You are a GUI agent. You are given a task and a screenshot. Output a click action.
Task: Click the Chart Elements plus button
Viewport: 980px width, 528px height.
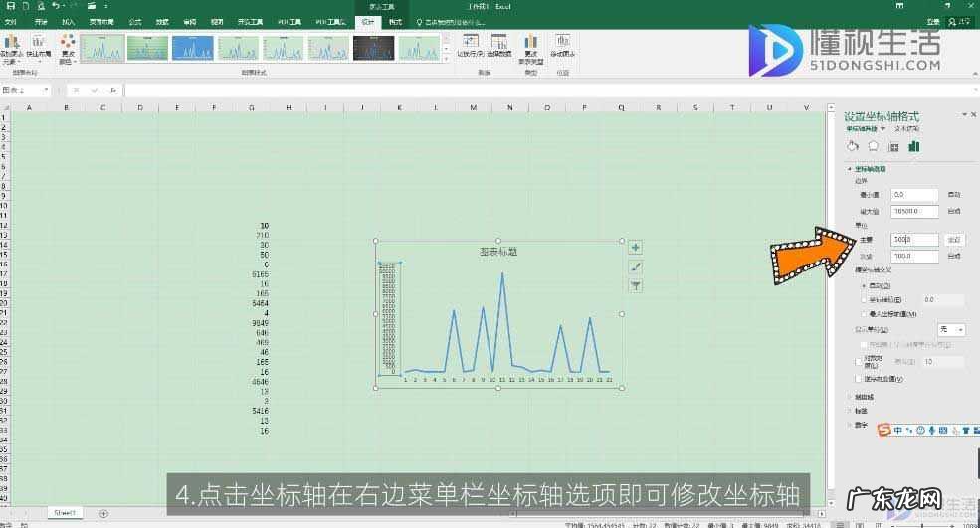(x=635, y=248)
